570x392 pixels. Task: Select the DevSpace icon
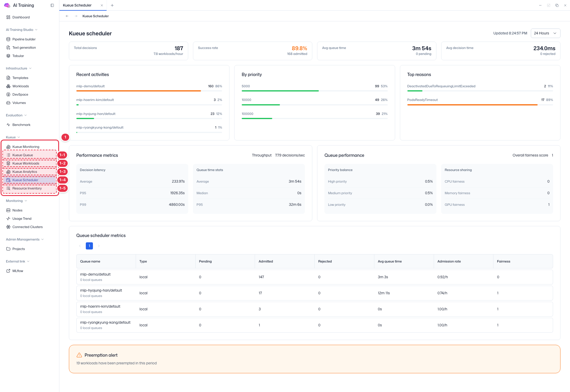coord(8,94)
